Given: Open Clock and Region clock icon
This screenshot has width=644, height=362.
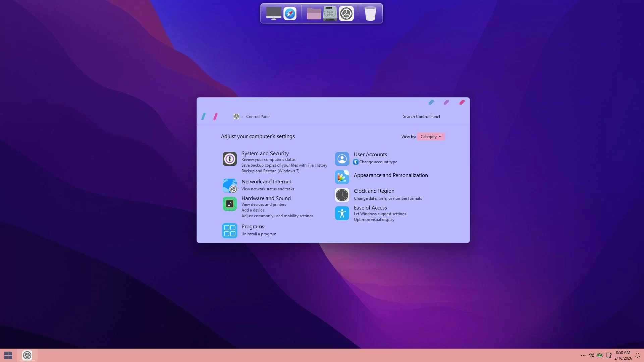Looking at the screenshot, I should [x=342, y=195].
